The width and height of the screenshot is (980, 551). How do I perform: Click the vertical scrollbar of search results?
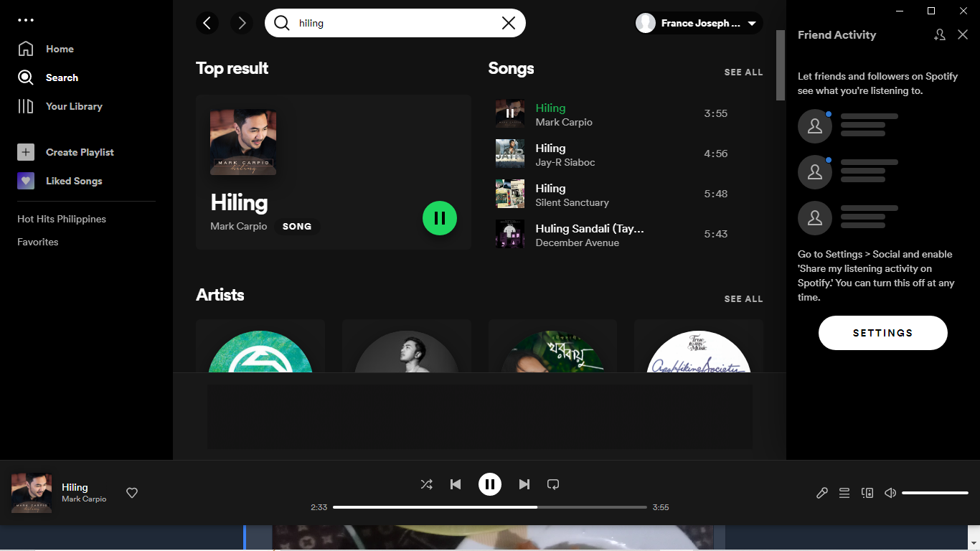coord(781,65)
